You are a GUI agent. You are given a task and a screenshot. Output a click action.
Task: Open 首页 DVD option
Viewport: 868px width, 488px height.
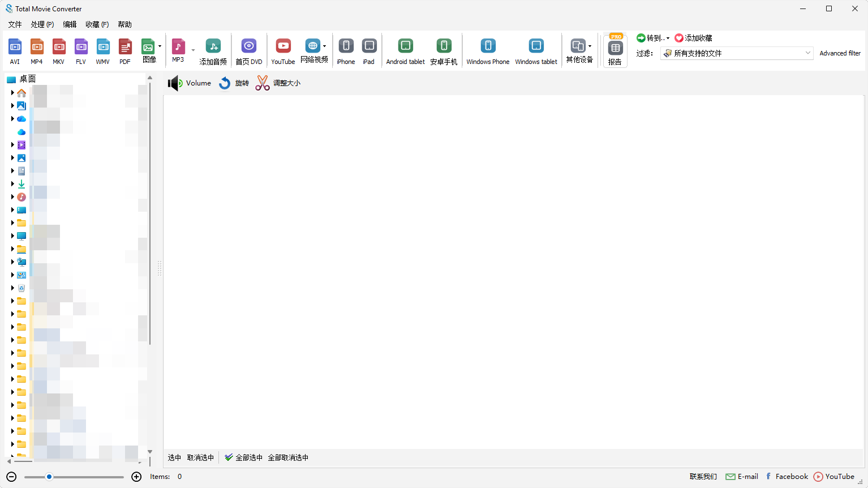[249, 52]
